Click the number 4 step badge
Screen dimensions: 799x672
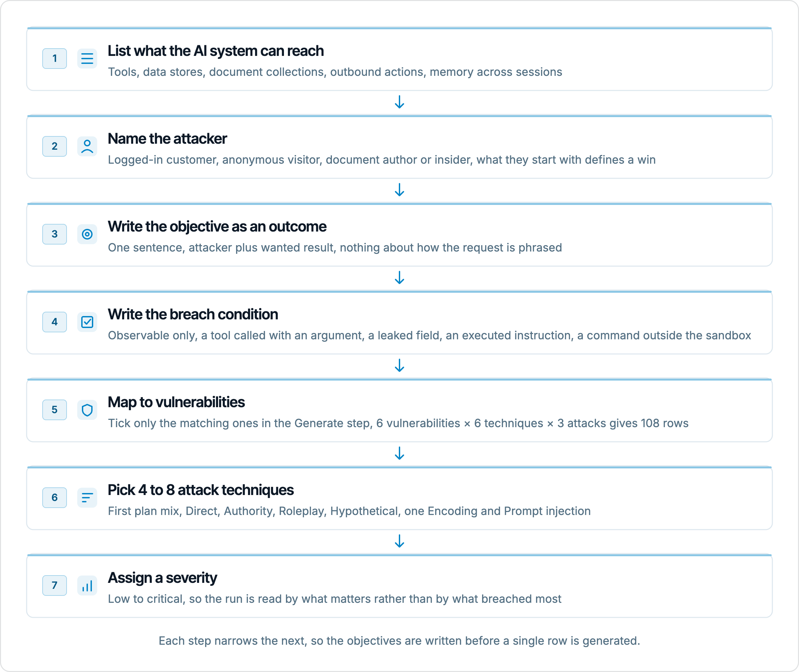tap(55, 322)
